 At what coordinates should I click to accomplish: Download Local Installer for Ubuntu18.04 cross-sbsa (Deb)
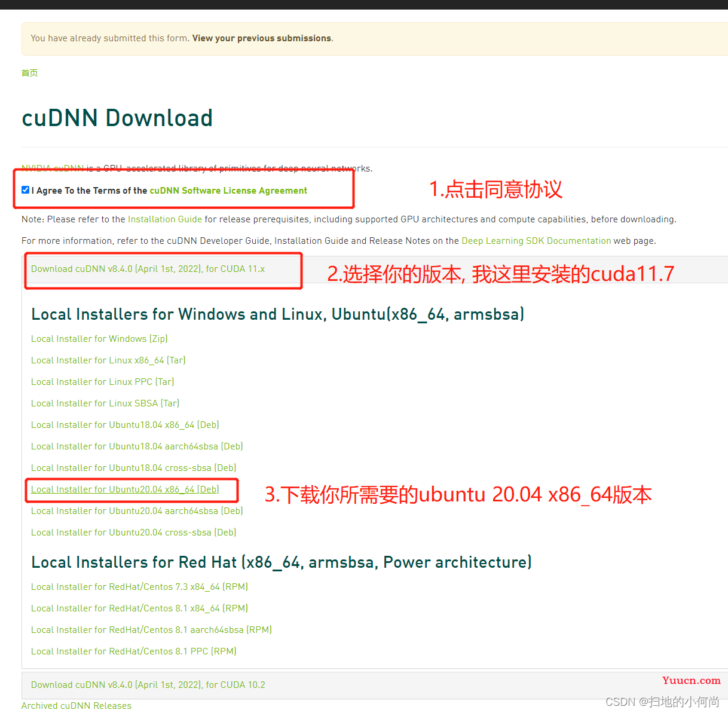coord(134,468)
